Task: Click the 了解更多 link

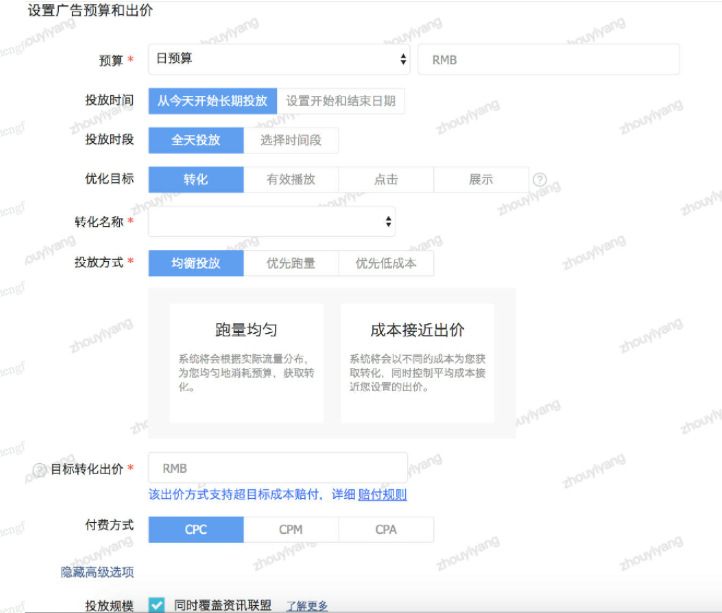Action: (x=306, y=606)
